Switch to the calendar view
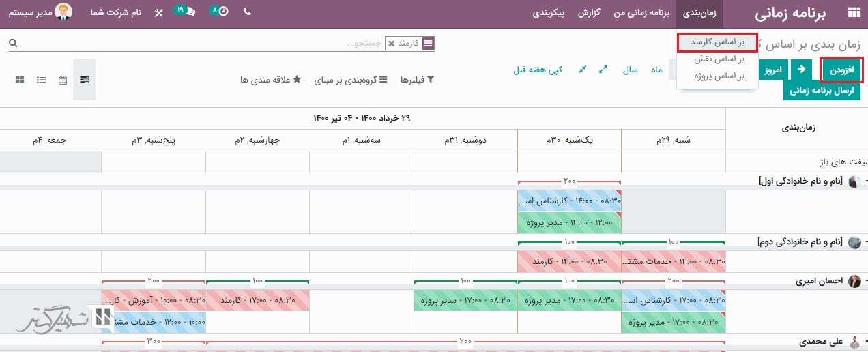The height and width of the screenshot is (352, 868). coord(63,80)
